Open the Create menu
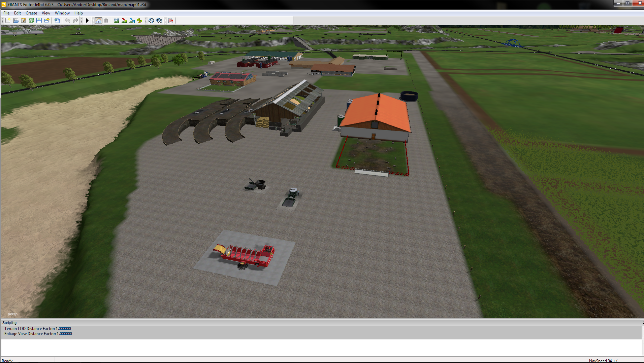The height and width of the screenshot is (363, 644). coord(31,13)
